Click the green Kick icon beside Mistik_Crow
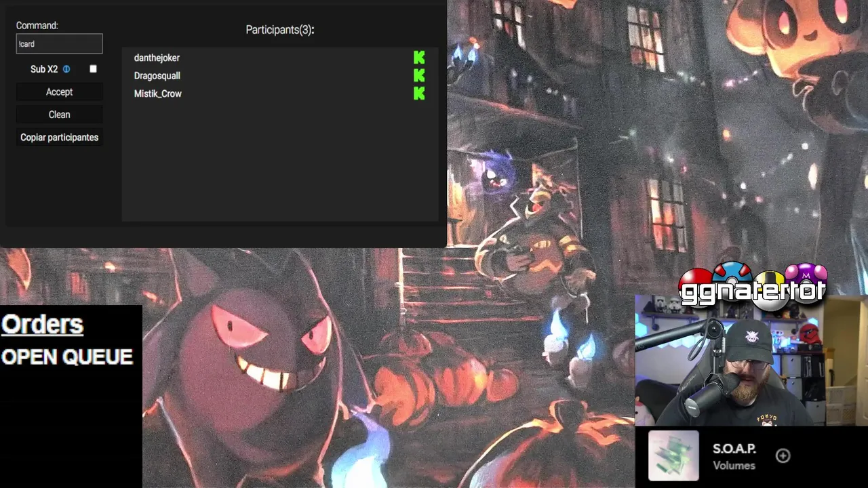 [419, 94]
